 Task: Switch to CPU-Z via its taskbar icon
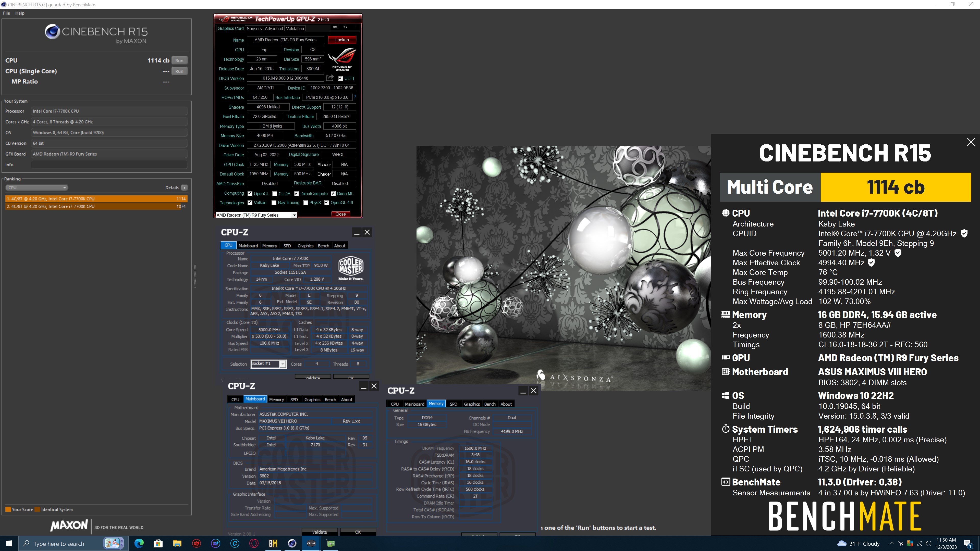coord(311,543)
